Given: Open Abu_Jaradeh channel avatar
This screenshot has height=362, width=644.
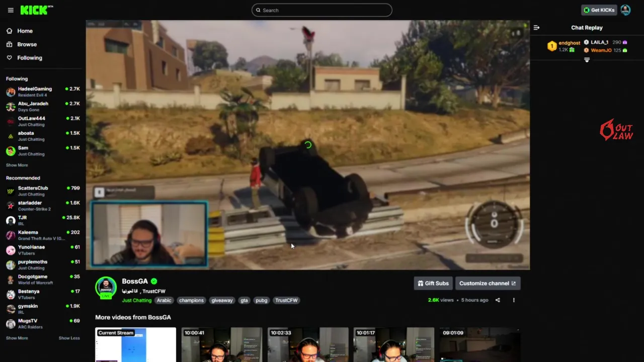Looking at the screenshot, I should tap(11, 107).
